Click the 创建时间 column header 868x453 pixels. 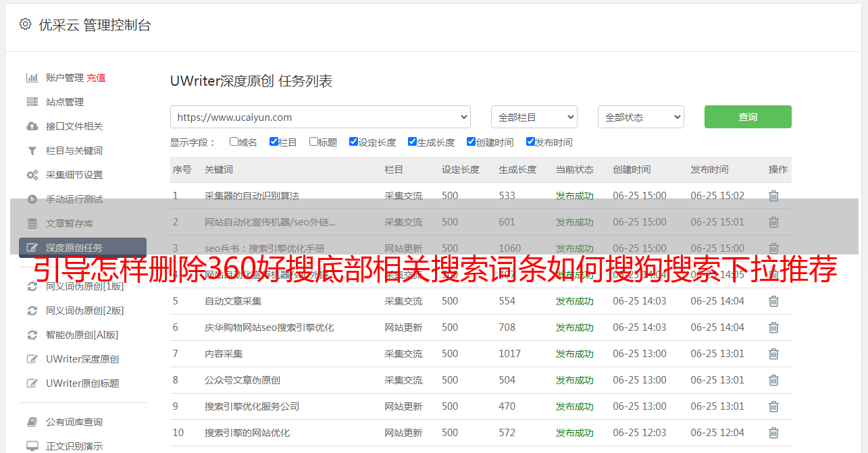pyautogui.click(x=632, y=169)
